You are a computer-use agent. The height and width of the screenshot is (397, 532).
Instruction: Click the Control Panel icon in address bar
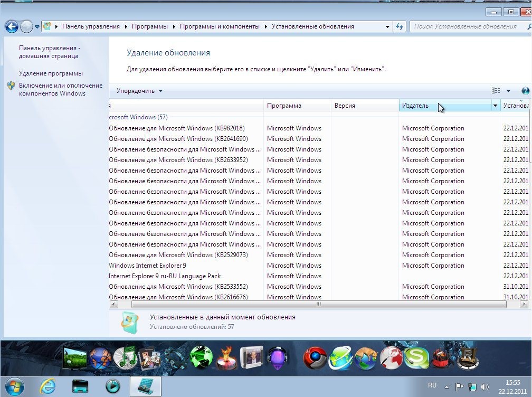point(47,26)
